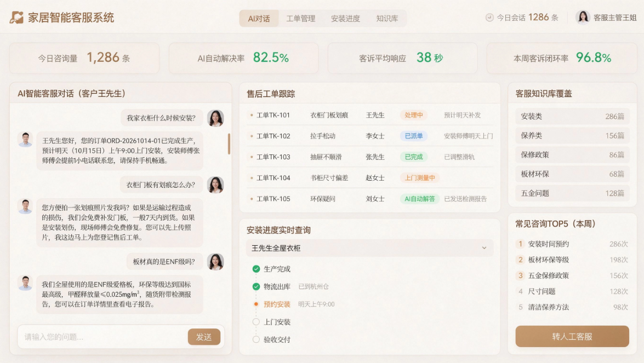Image resolution: width=644 pixels, height=363 pixels.
Task: Click the dropdown chevron arrow in 安装进度实时查询
Action: (484, 248)
